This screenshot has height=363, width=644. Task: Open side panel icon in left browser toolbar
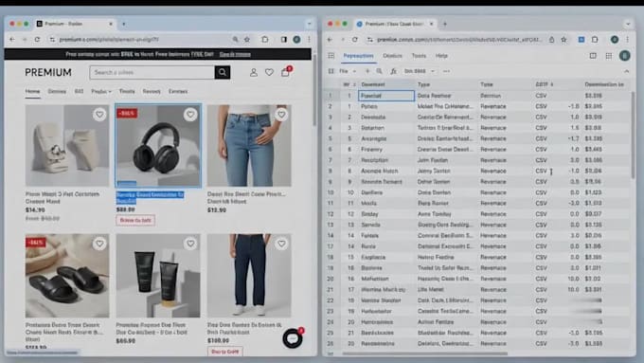coord(284,40)
